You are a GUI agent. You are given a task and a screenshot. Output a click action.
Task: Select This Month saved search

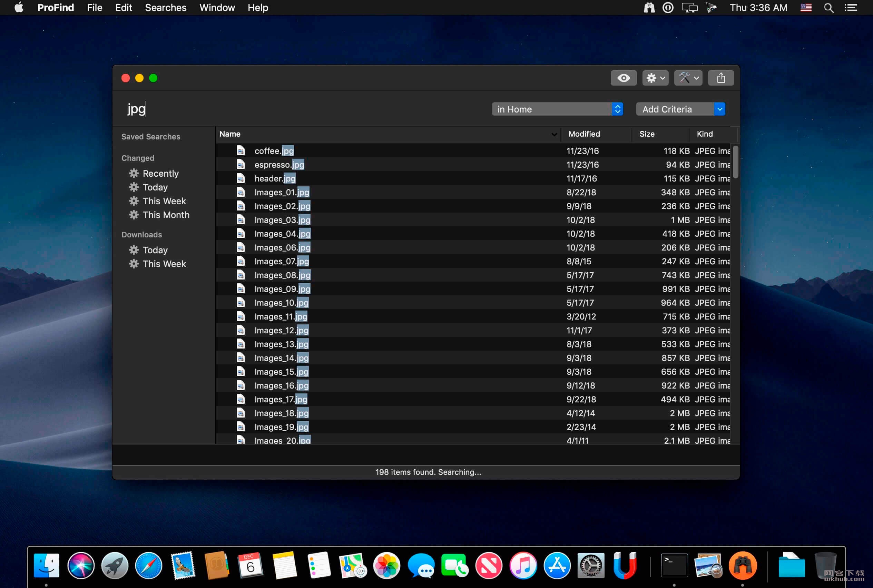click(166, 215)
